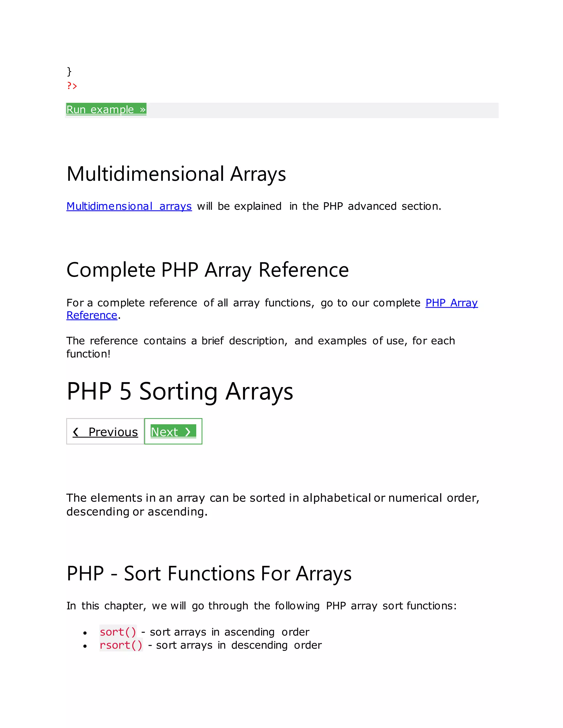Go to the Previous chapter

click(x=105, y=432)
